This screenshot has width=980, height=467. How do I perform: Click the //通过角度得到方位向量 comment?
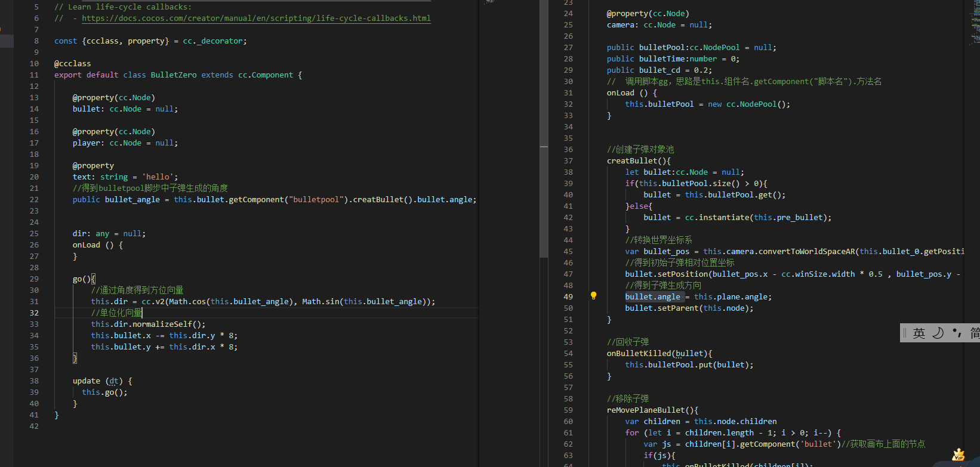pyautogui.click(x=137, y=290)
